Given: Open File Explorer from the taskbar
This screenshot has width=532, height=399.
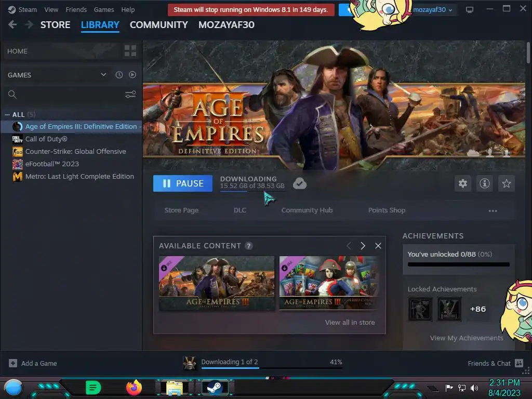Looking at the screenshot, I should [175, 388].
